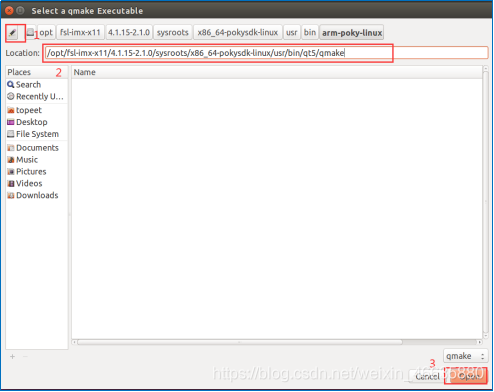Select the arm-poky-linux path segment
The image size is (494, 392).
352,33
